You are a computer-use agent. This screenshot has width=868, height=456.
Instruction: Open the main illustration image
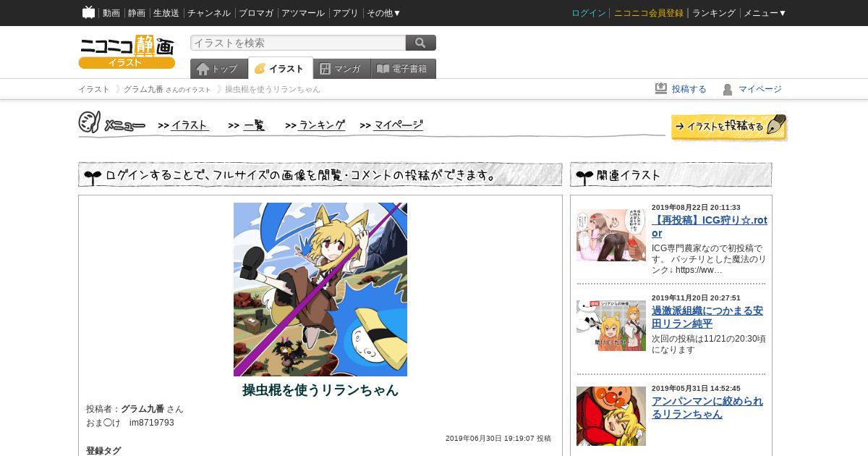pos(320,290)
